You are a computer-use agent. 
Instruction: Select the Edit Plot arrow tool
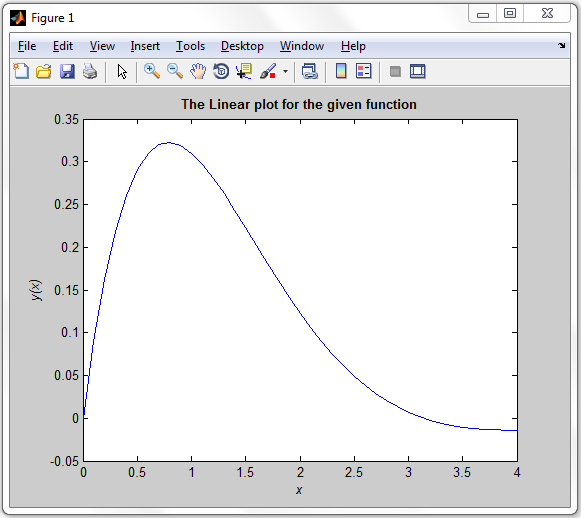pos(122,71)
